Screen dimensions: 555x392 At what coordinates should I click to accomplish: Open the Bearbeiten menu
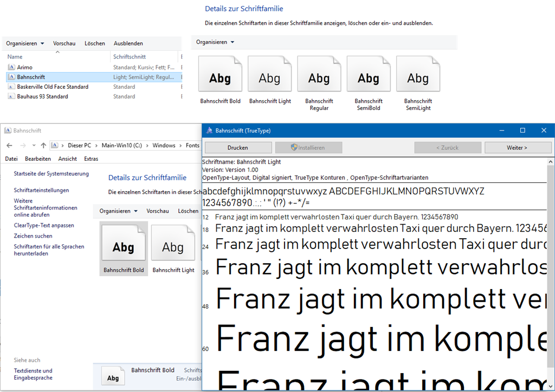coord(38,159)
